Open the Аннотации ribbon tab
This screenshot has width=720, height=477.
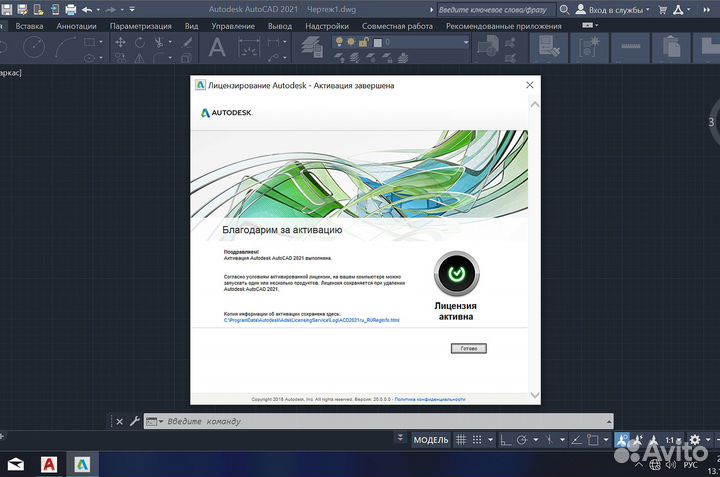pyautogui.click(x=76, y=26)
